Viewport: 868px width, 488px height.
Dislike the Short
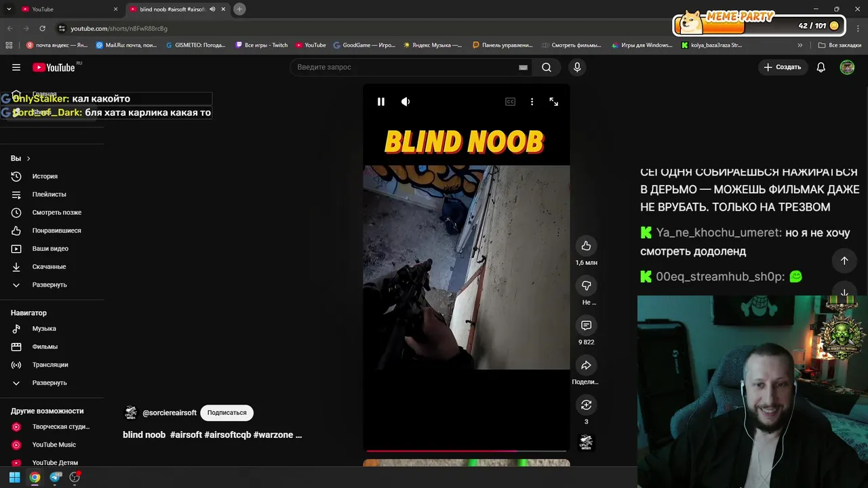(x=586, y=285)
